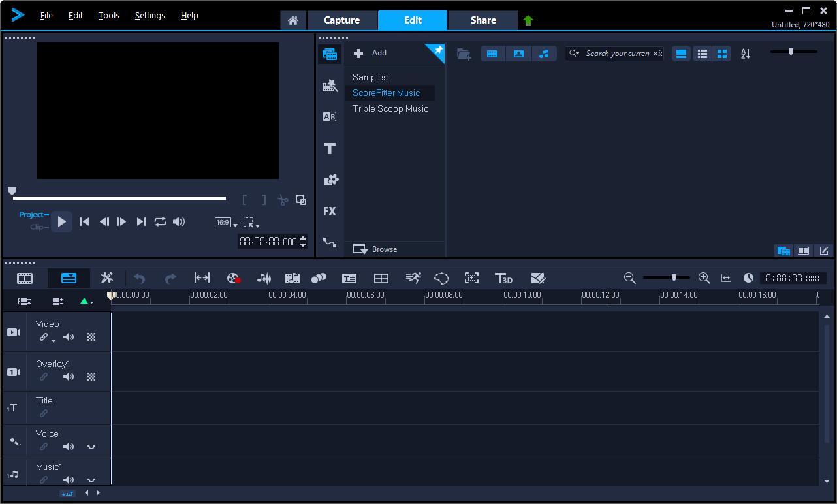Open the 3D Title Editor tool
The image size is (837, 504).
(503, 278)
